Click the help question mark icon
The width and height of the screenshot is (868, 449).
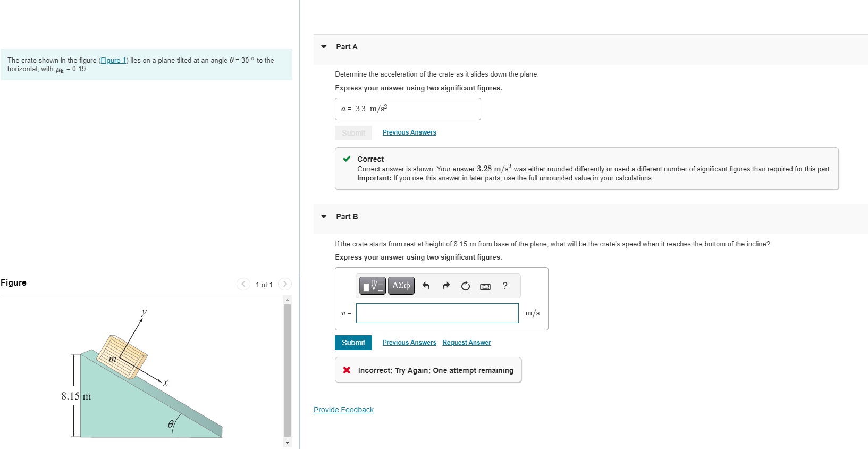click(505, 286)
